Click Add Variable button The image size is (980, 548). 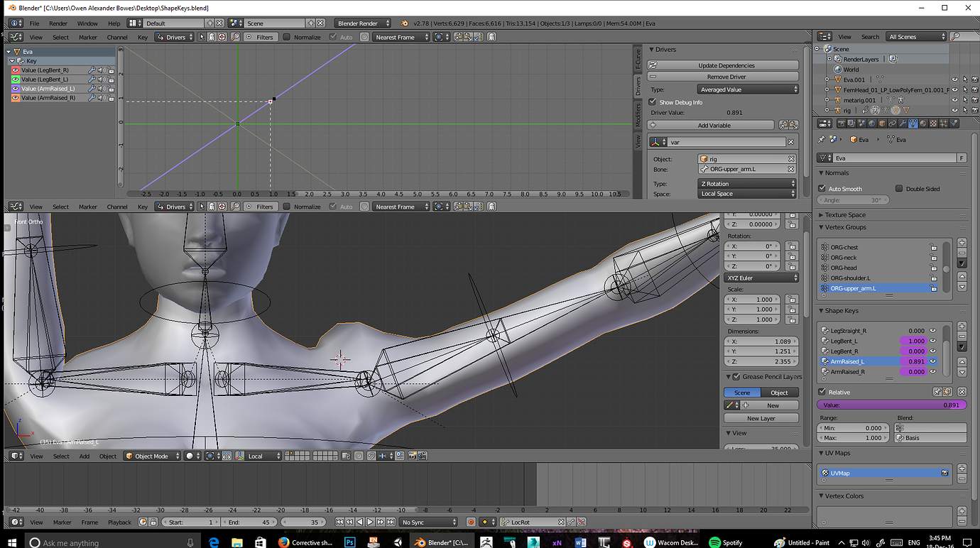[x=711, y=125]
